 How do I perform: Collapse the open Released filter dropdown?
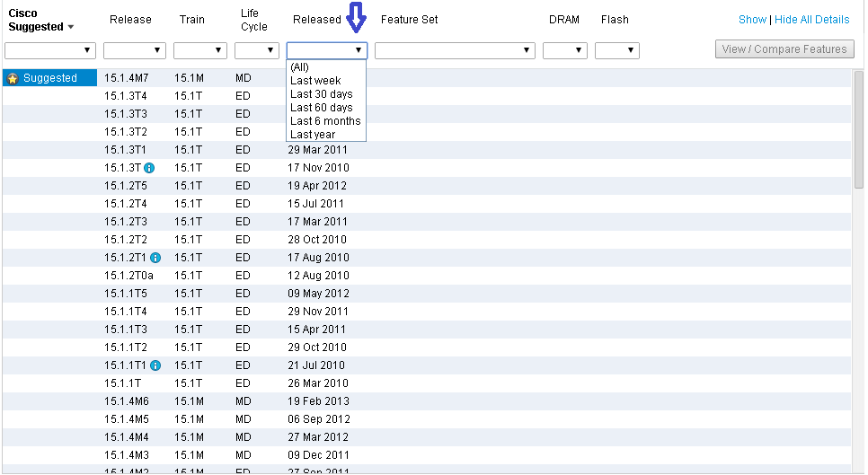coord(326,50)
